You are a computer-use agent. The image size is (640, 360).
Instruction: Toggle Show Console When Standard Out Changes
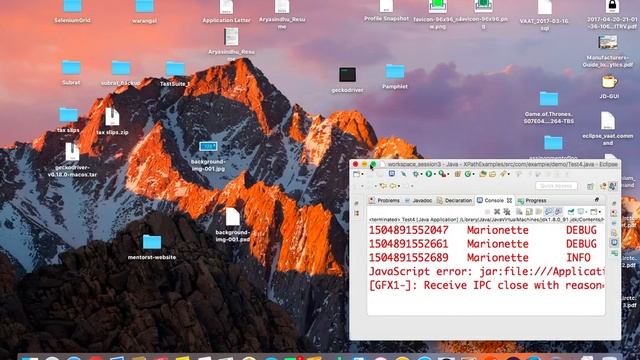549,212
